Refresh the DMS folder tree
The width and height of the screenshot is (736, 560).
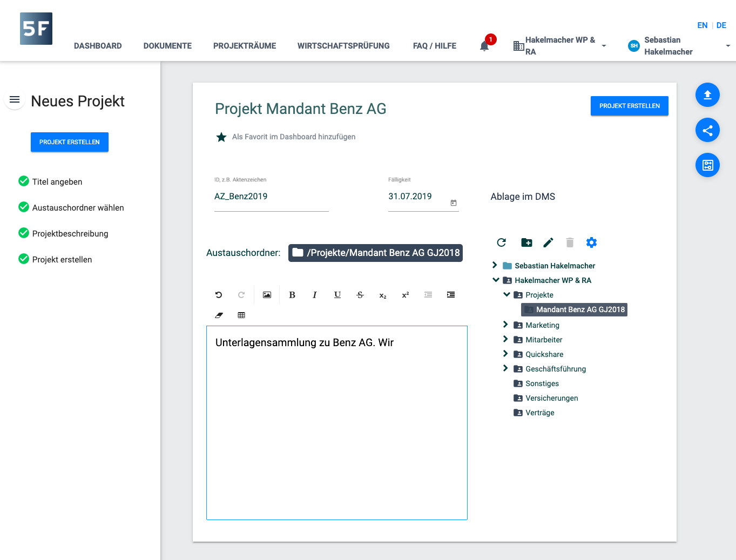[502, 242]
